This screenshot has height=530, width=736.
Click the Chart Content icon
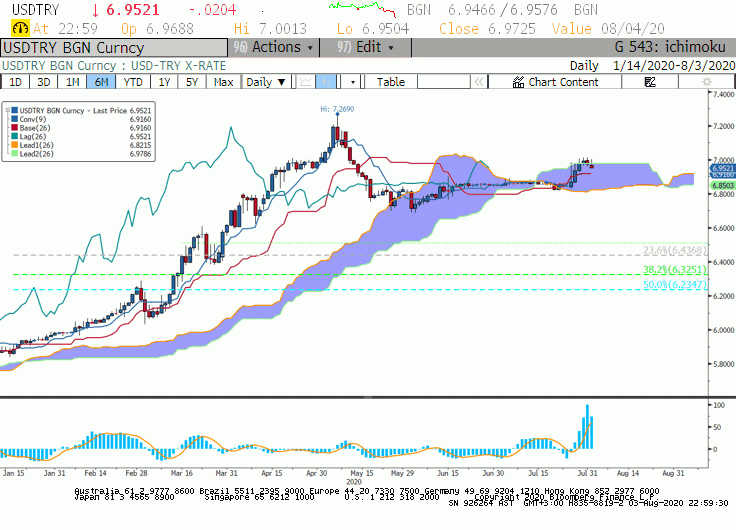[x=518, y=82]
